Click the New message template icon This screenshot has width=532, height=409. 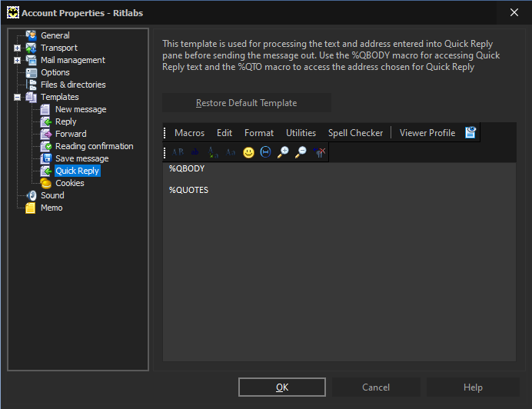click(x=45, y=110)
